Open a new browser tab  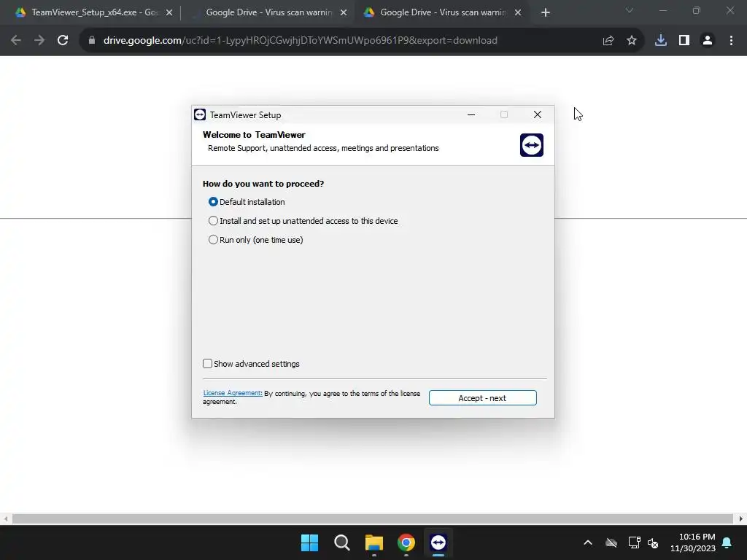[x=546, y=13]
